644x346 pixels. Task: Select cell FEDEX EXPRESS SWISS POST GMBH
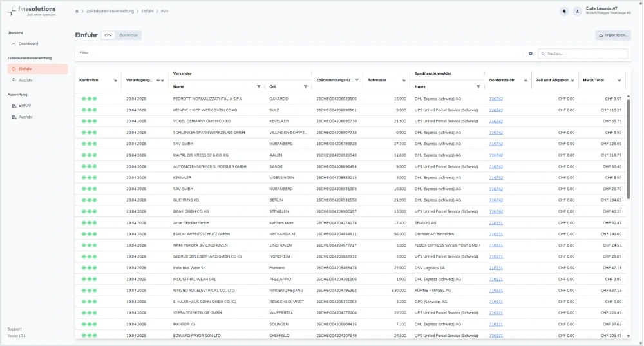pyautogui.click(x=448, y=245)
